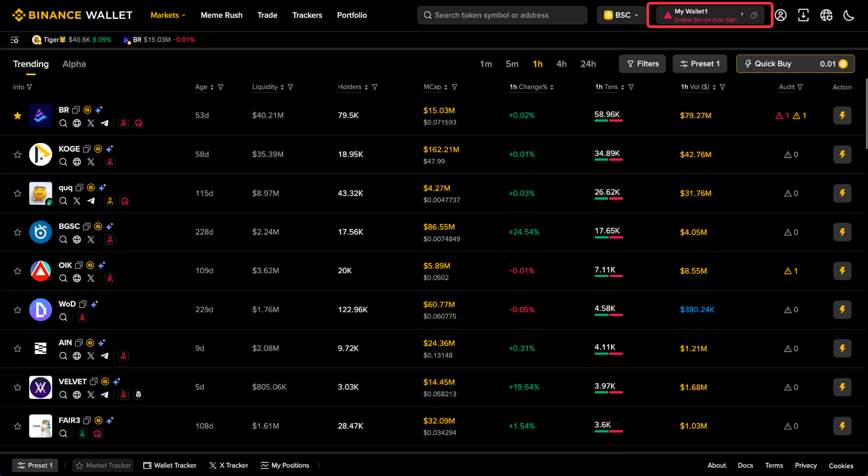The width and height of the screenshot is (868, 476).
Task: Open the BSC network selector dropdown
Action: [622, 15]
